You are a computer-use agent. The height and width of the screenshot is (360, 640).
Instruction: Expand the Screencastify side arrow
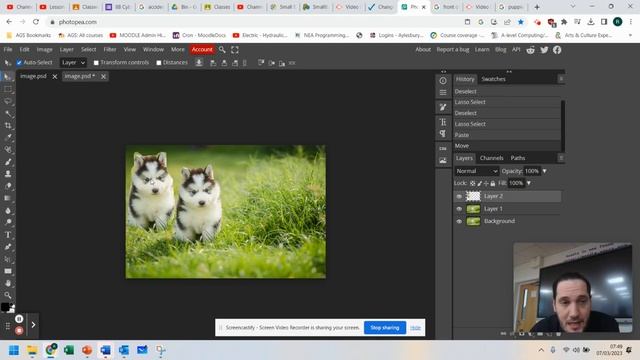pyautogui.click(x=33, y=325)
